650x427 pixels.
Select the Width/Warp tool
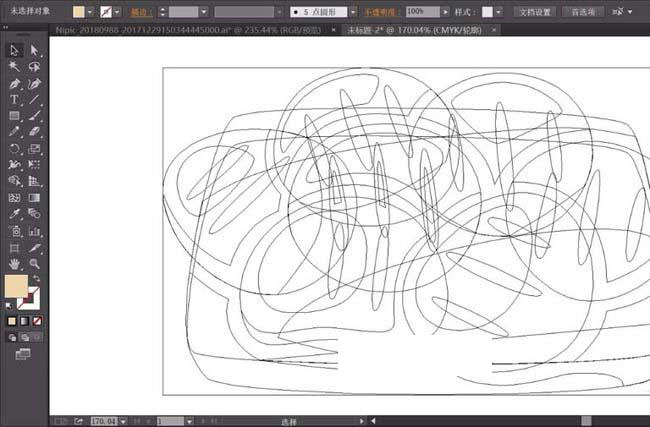(x=15, y=165)
